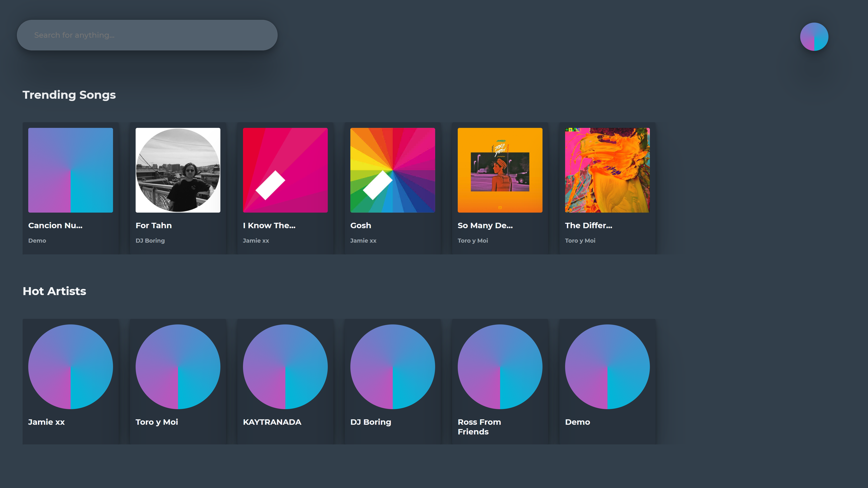Click DJ Boring link under For Tahn
Image resolution: width=868 pixels, height=488 pixels.
coord(150,240)
